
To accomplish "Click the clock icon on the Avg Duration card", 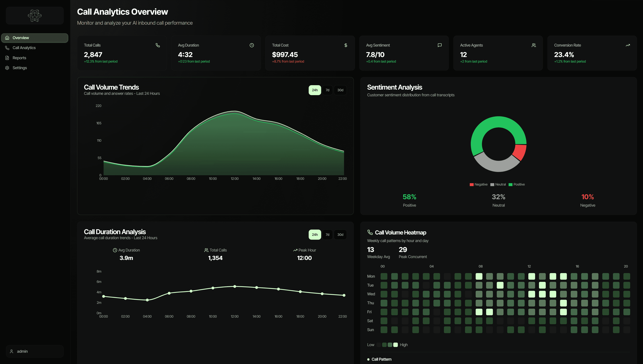I will 252,45.
